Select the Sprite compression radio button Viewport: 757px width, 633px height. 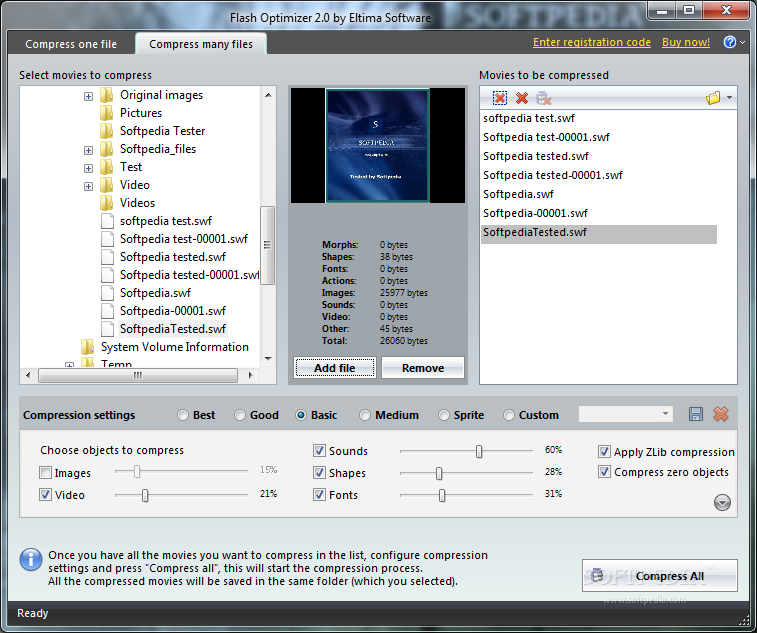click(x=443, y=415)
